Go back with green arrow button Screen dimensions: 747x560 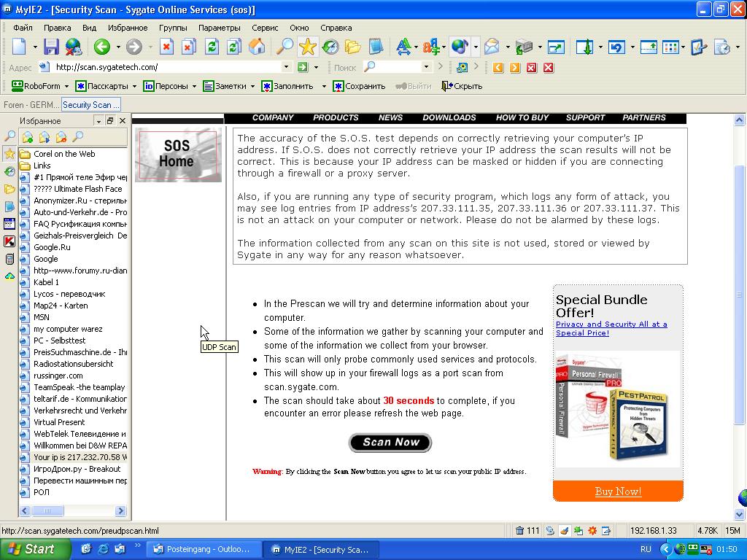[x=102, y=47]
